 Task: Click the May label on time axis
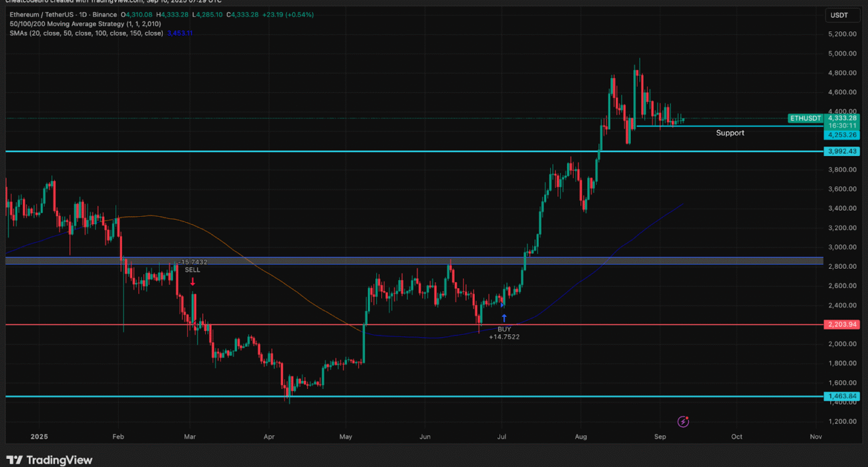[345, 437]
